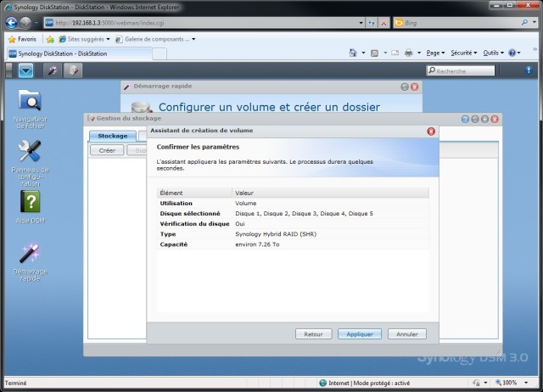Click the Favoris star button
The image size is (543, 392).
[x=22, y=39]
